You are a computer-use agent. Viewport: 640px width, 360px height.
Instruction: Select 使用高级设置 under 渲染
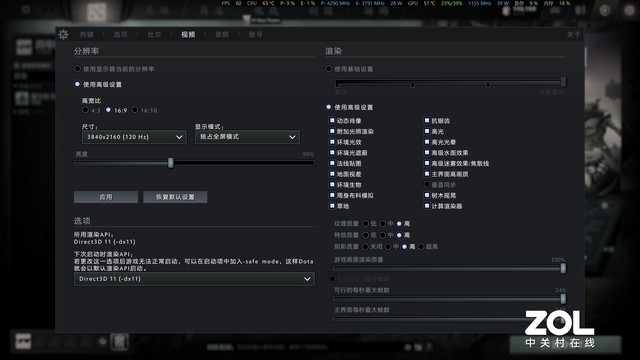tap(329, 107)
